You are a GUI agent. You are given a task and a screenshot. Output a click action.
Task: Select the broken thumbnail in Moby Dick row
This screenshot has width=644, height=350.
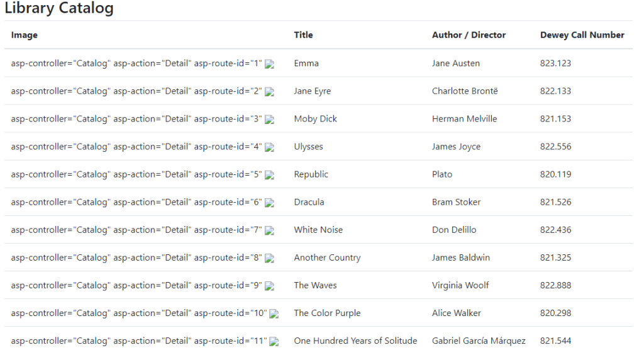[269, 120]
